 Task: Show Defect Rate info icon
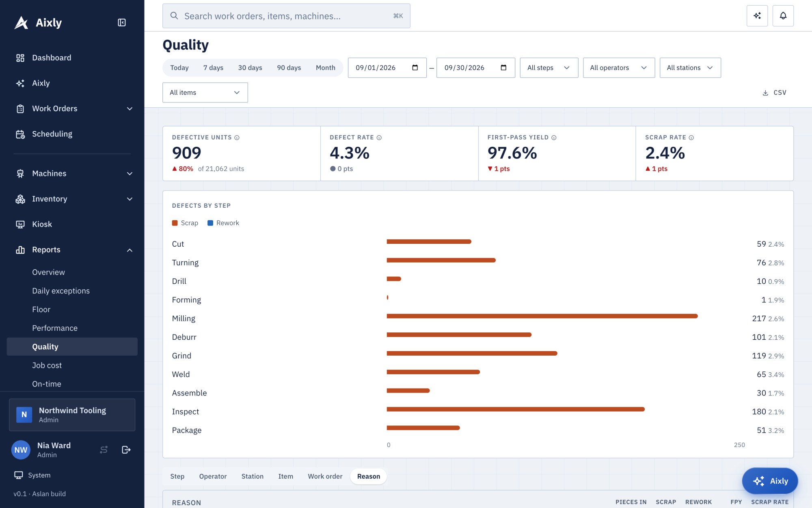click(x=379, y=138)
